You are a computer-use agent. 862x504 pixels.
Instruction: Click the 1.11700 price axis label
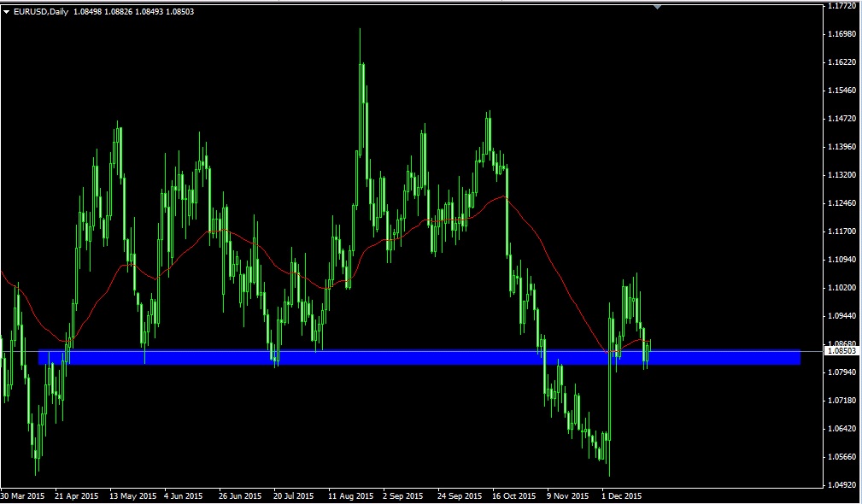pos(841,231)
